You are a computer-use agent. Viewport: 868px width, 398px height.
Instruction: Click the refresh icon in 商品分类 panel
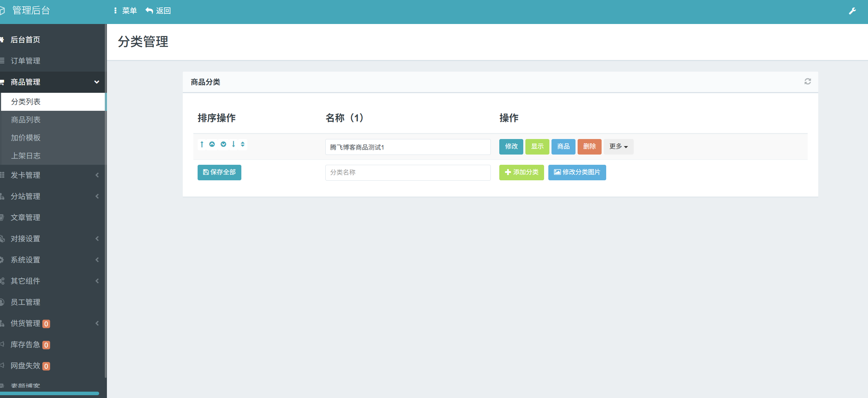click(x=807, y=82)
